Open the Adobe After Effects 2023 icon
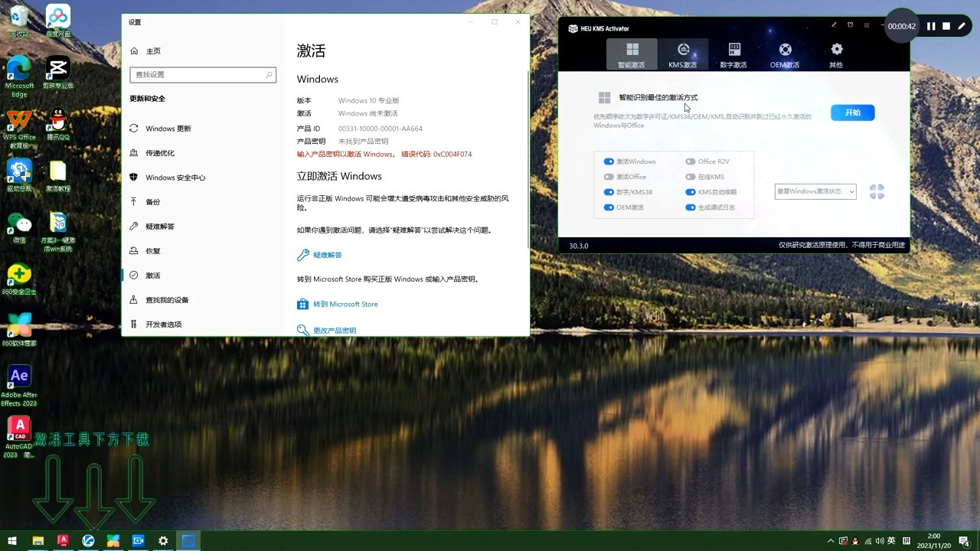980x551 pixels. [x=19, y=386]
